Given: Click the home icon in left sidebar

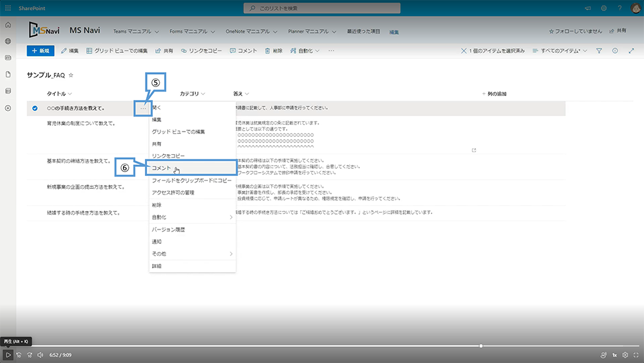Looking at the screenshot, I should pos(8,25).
